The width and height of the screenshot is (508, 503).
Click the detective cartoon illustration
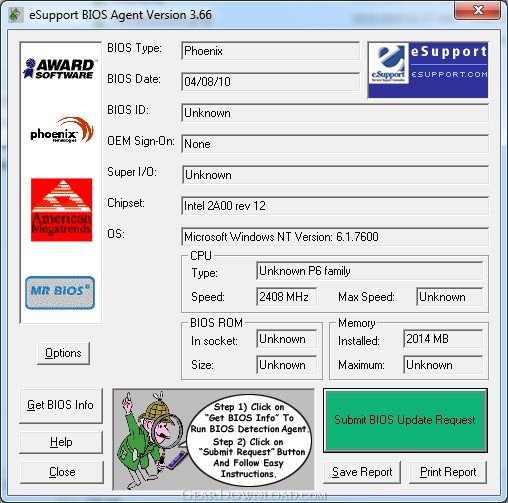click(x=152, y=439)
